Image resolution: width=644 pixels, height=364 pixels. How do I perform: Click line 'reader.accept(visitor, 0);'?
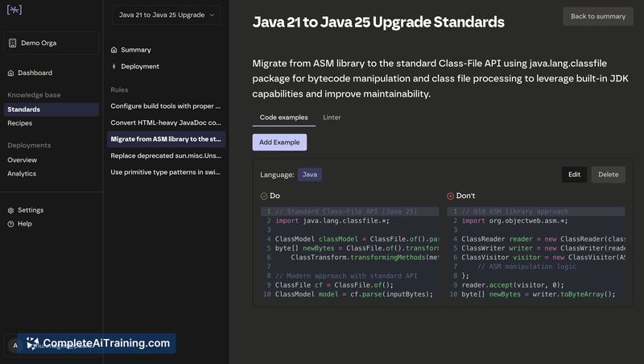[513, 285]
